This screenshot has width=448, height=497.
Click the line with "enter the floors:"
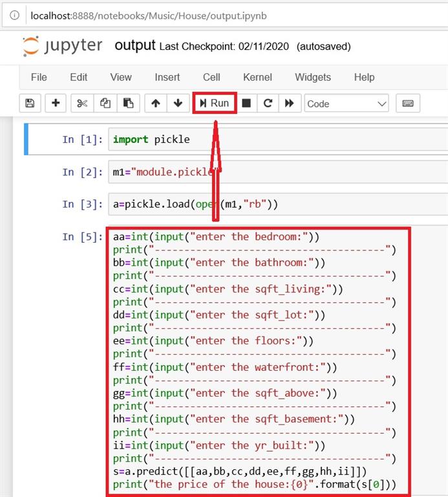click(x=213, y=341)
